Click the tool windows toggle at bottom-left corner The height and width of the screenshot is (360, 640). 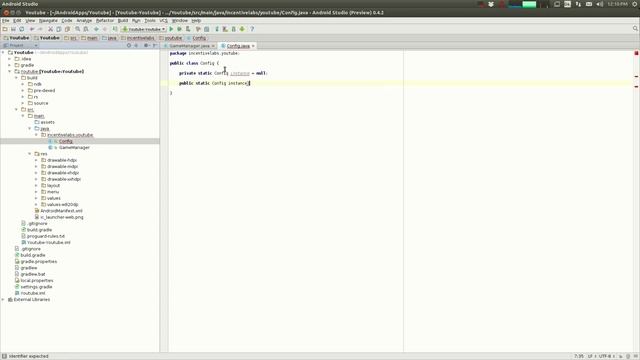point(4,356)
